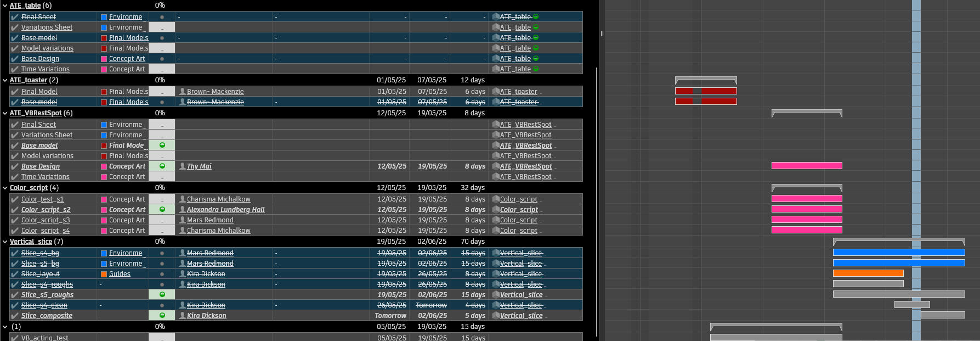
Task: Select the pink Base Design Gantt bar
Action: [x=807, y=166]
